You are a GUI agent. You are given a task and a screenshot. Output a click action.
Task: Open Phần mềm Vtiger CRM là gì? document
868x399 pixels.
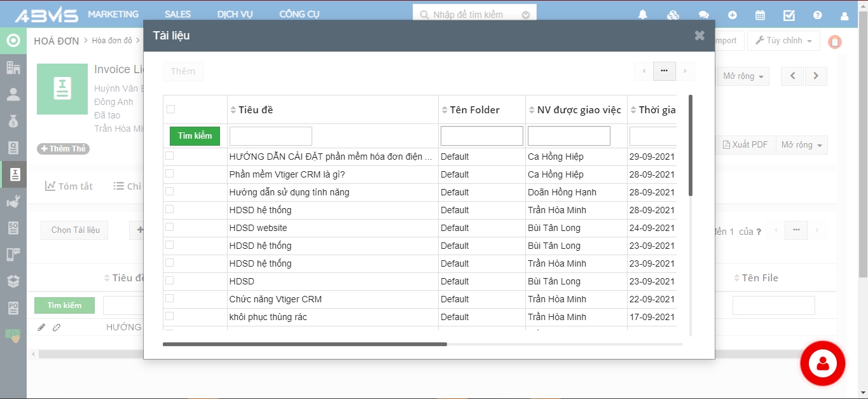287,174
